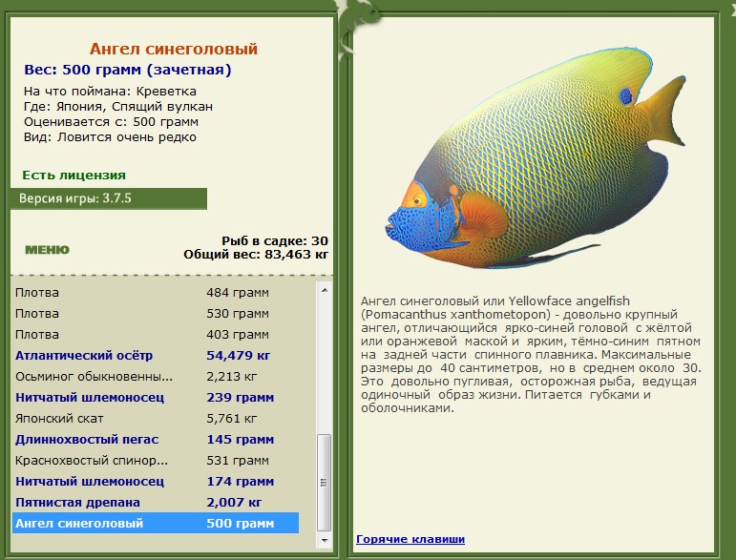Viewport: 736px width, 560px height.
Task: Click the Версия игры: 3.7.5 bar
Action: tap(109, 198)
